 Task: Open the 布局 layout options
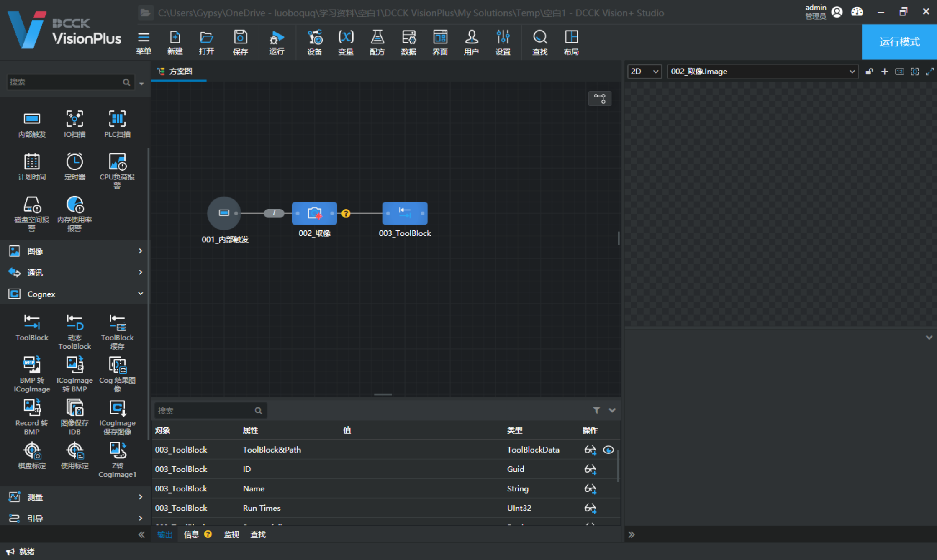point(571,43)
